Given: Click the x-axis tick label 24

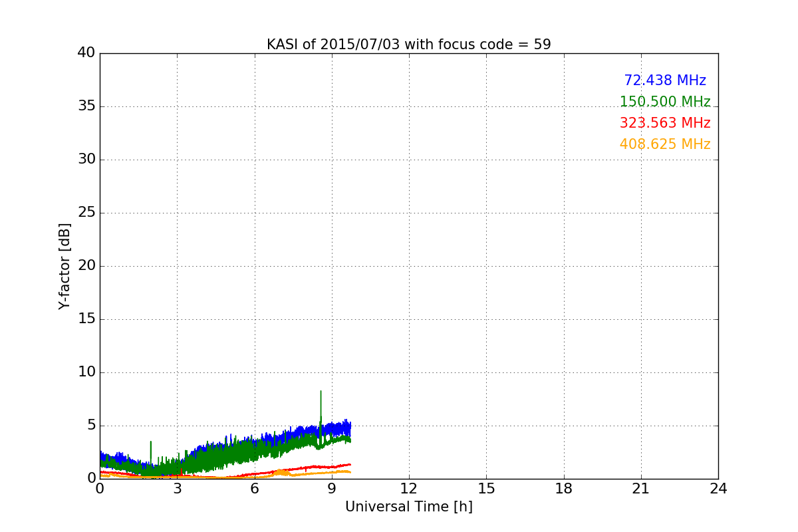Looking at the screenshot, I should (718, 489).
